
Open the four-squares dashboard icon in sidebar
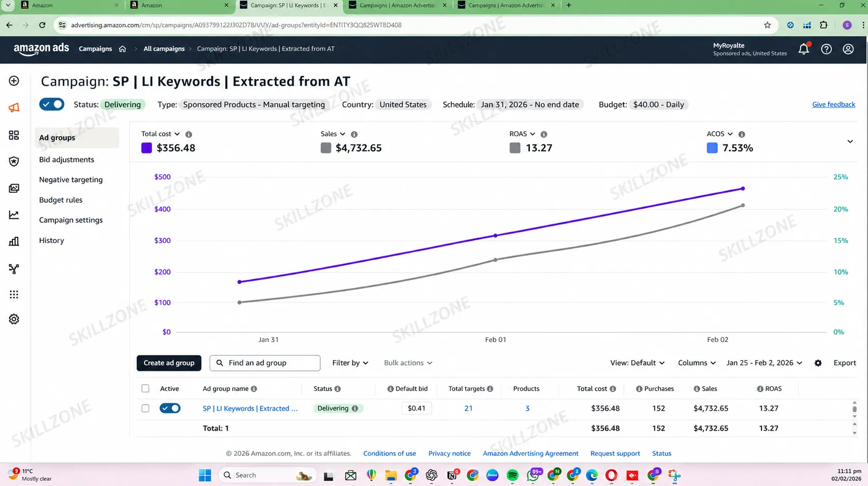point(14,135)
